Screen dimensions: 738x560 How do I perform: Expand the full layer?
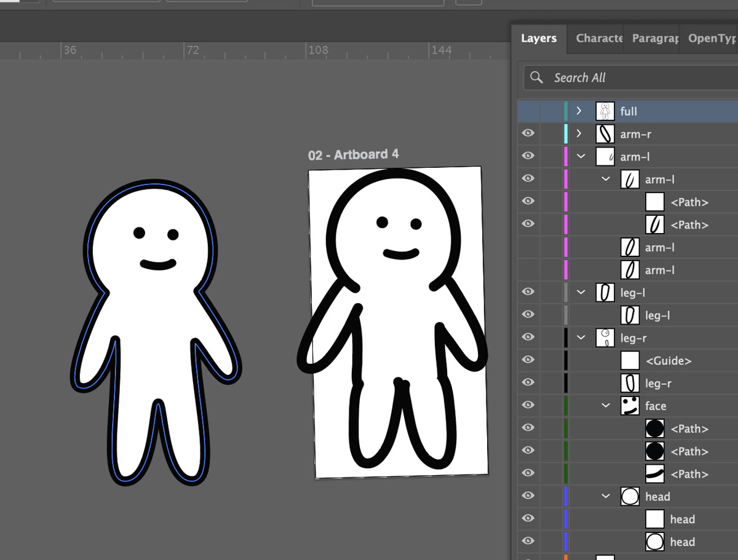pos(579,111)
